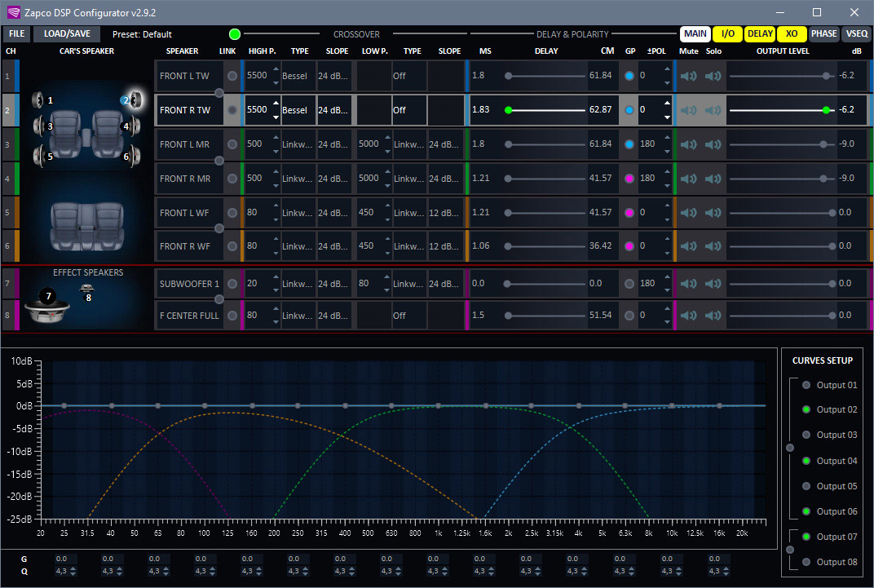This screenshot has height=588, width=874.
Task: Decrease high-pass frequency for FRONT R TW
Action: 276,117
